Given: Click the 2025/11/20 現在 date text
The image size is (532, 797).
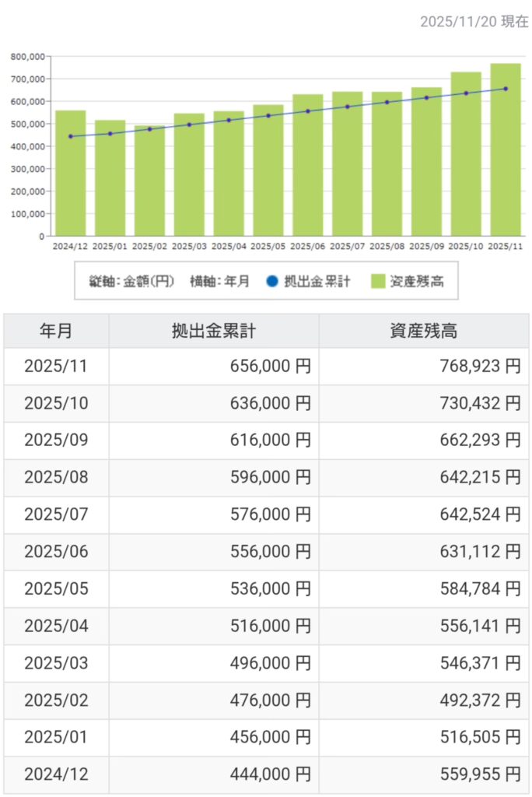Looking at the screenshot, I should (474, 22).
